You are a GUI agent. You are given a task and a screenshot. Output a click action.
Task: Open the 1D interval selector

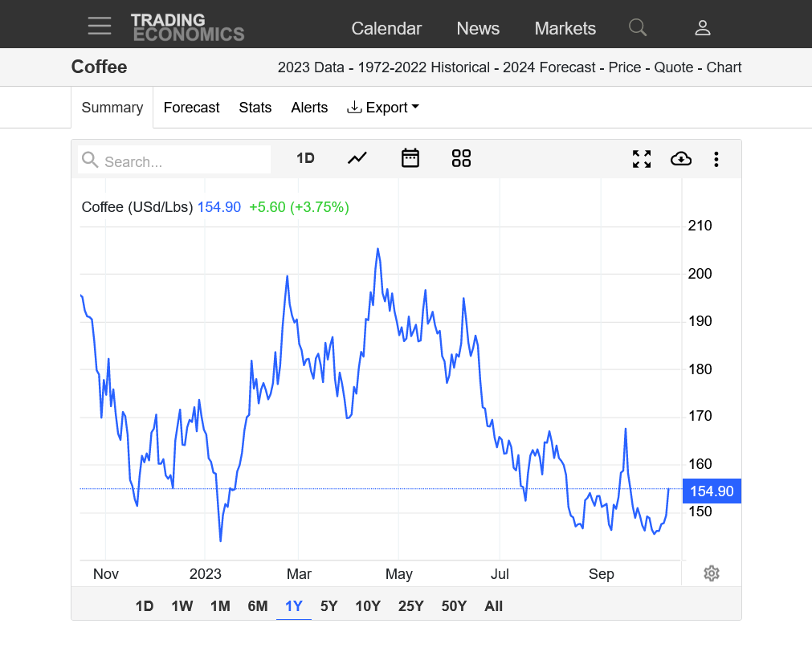point(305,158)
